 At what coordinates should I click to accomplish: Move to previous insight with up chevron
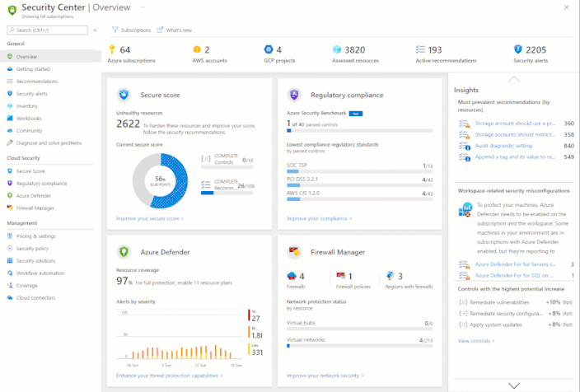click(514, 79)
